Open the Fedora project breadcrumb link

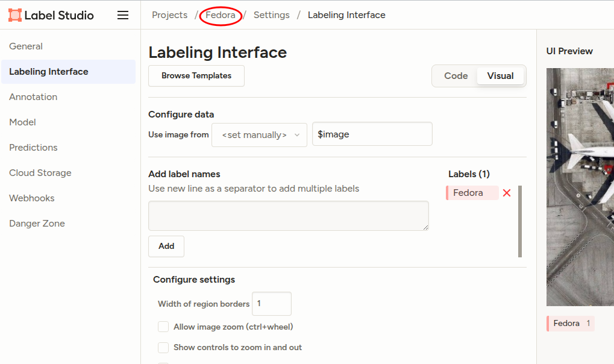pyautogui.click(x=221, y=15)
